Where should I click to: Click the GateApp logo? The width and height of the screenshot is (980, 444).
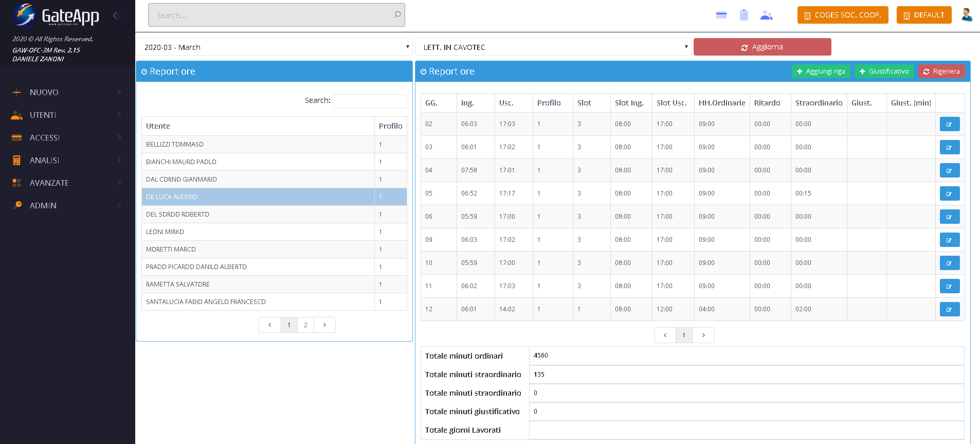pos(56,15)
